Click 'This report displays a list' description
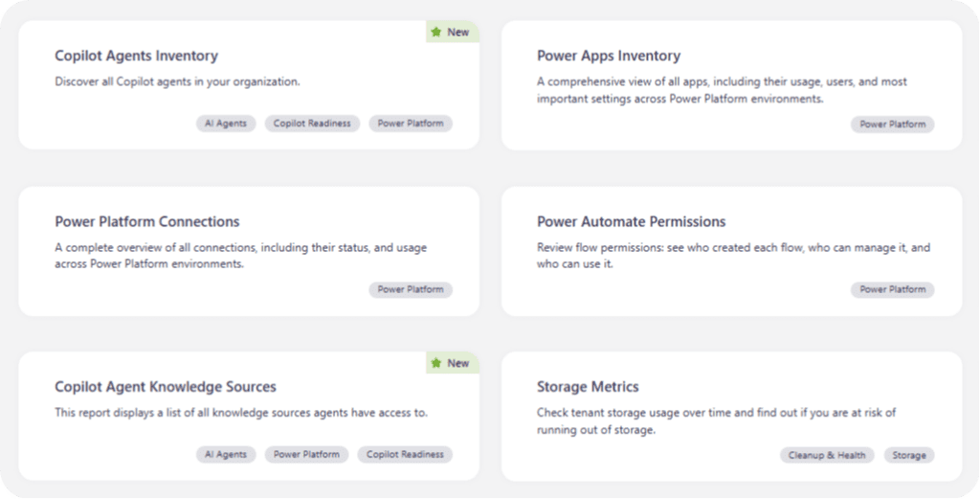The height and width of the screenshot is (499, 980). (241, 413)
